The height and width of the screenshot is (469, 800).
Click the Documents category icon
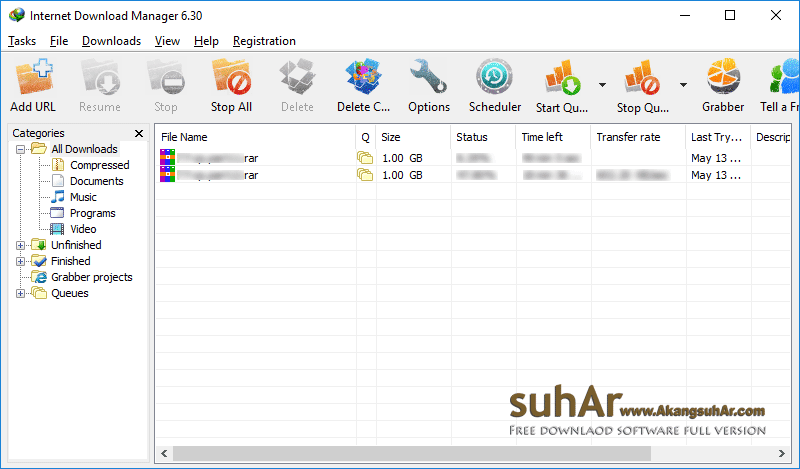[x=58, y=181]
